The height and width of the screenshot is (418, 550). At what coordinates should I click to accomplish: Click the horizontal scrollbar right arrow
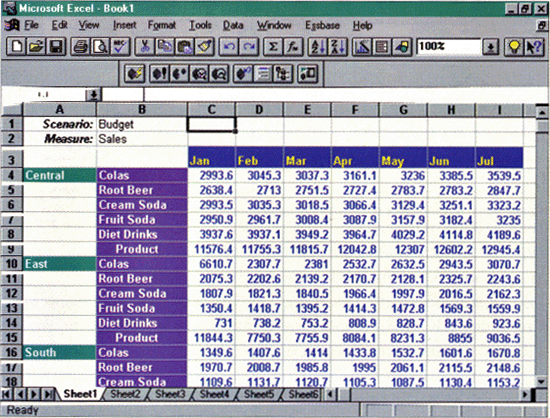pos(525,395)
